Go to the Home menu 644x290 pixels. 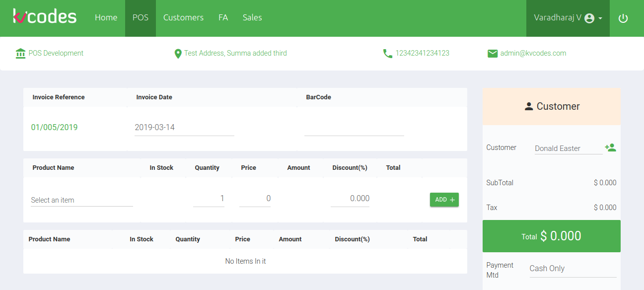[x=106, y=18]
